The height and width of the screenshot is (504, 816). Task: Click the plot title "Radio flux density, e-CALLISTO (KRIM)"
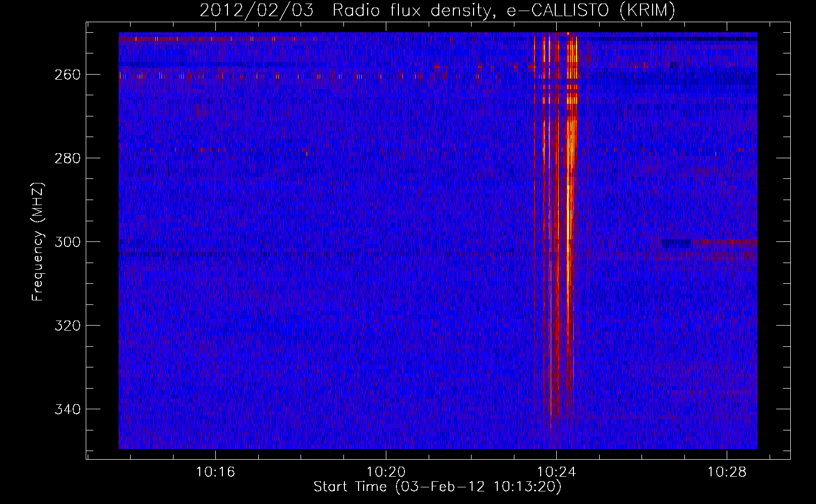pos(504,11)
